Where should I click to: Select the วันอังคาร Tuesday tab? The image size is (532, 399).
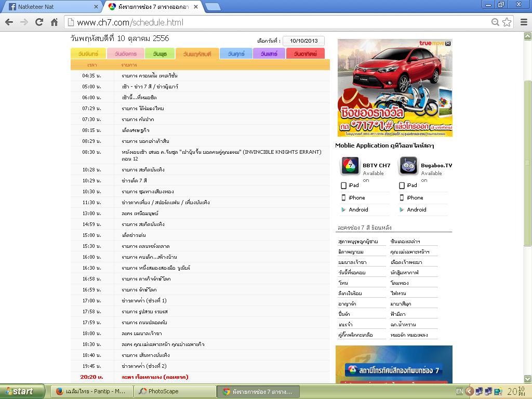[126, 54]
